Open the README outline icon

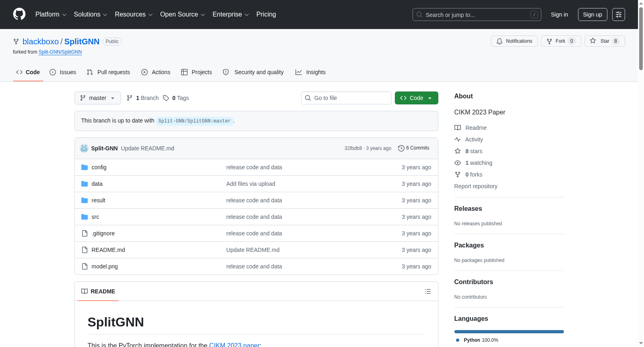point(428,291)
